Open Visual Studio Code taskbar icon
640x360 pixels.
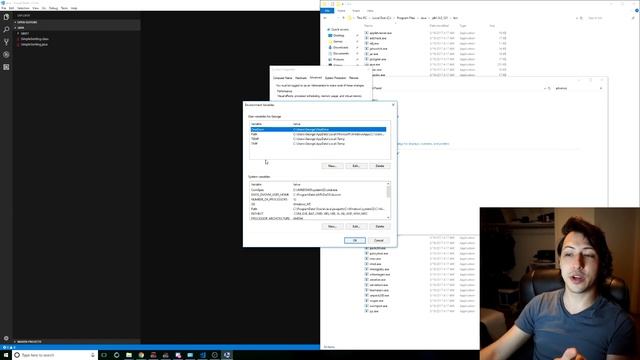(x=202, y=355)
